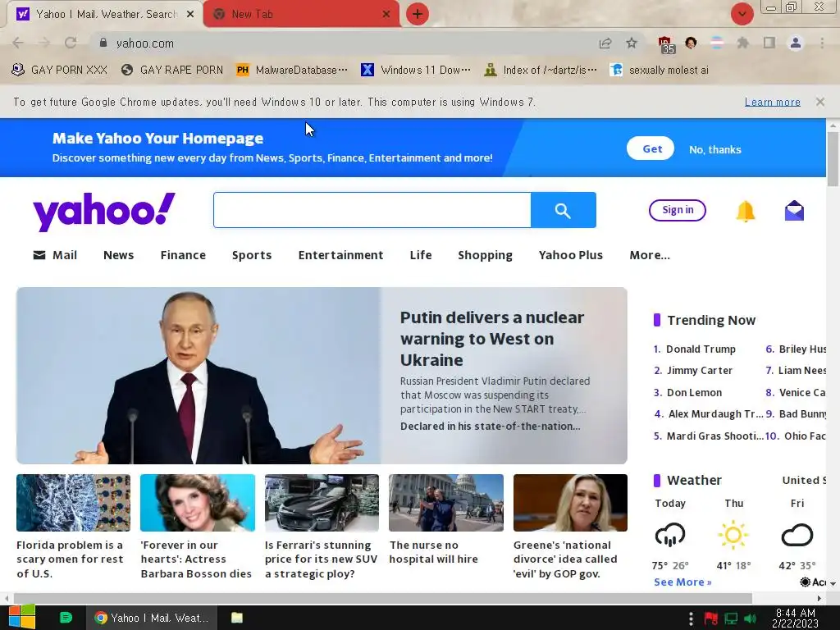Open the Putin nuclear warning headline

coord(492,339)
